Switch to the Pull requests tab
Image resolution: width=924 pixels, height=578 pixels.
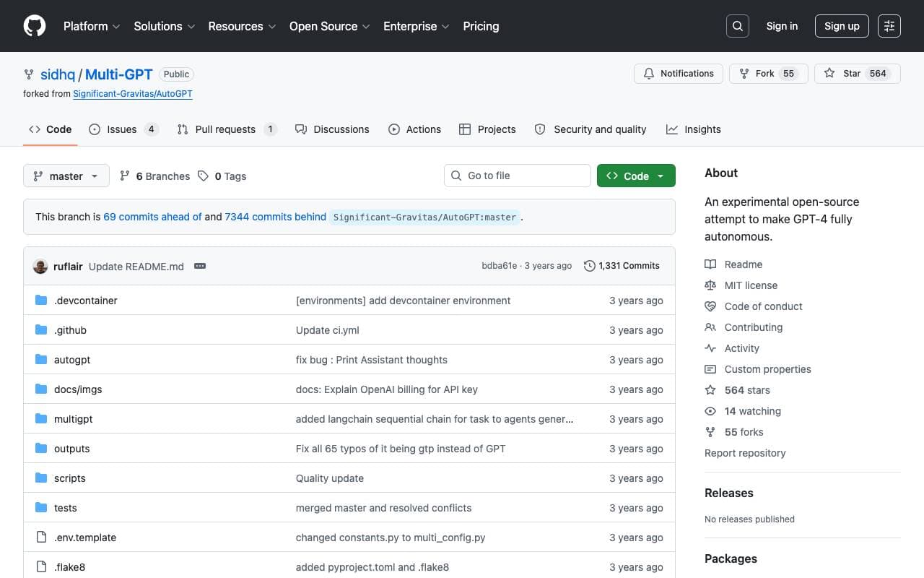click(x=227, y=129)
